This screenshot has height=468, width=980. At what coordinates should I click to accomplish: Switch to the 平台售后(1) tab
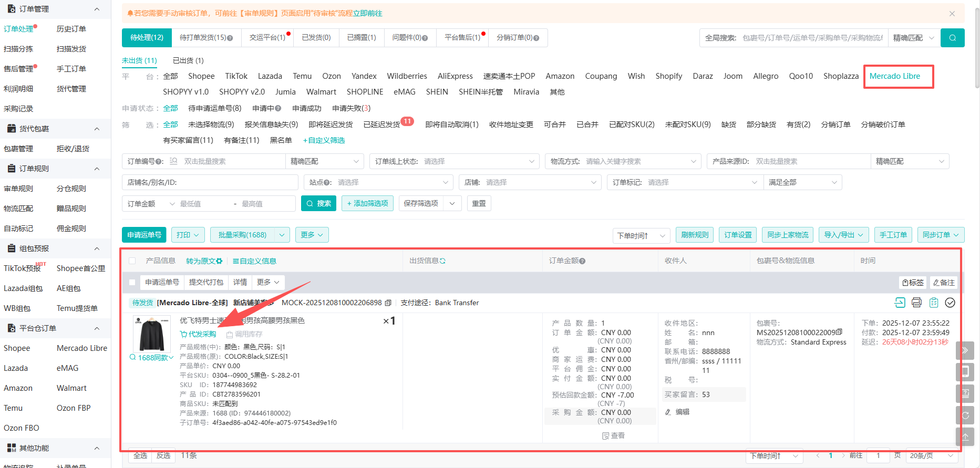[463, 38]
